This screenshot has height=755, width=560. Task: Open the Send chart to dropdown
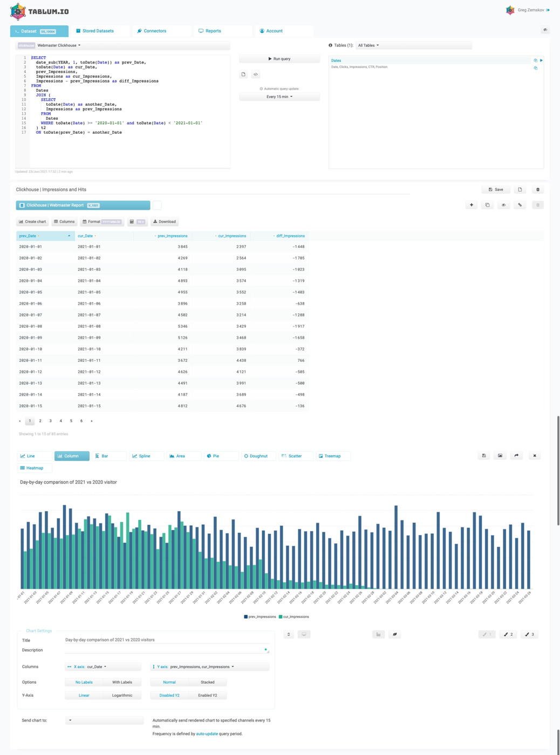[104, 720]
